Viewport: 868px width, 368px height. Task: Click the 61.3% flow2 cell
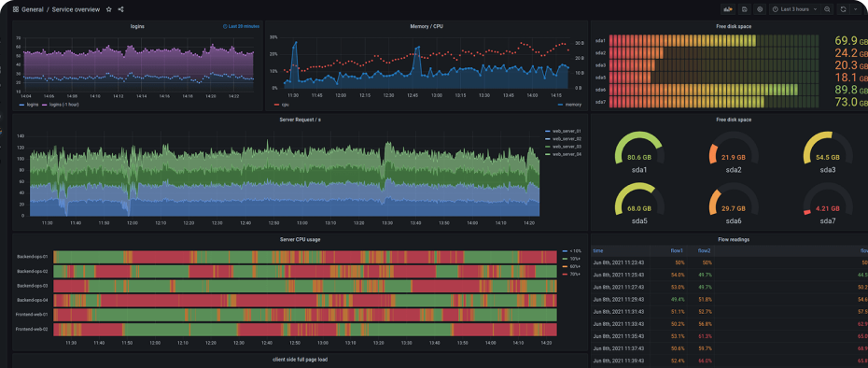705,336
